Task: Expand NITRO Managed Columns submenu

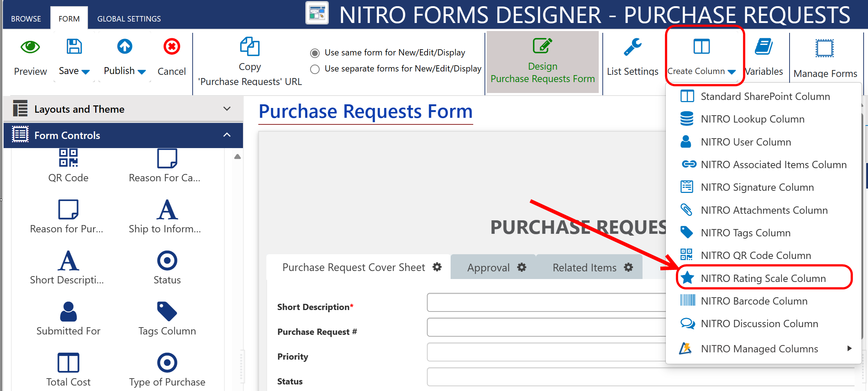Action: click(x=763, y=349)
